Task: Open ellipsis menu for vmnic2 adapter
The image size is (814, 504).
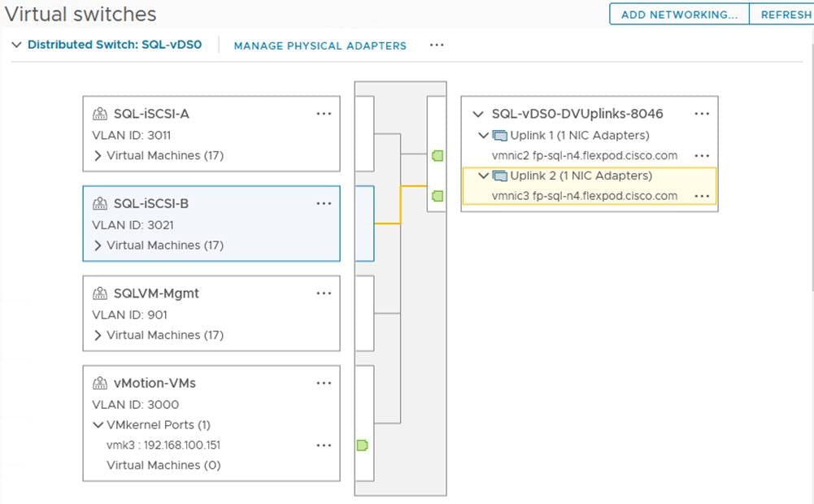Action: [701, 156]
